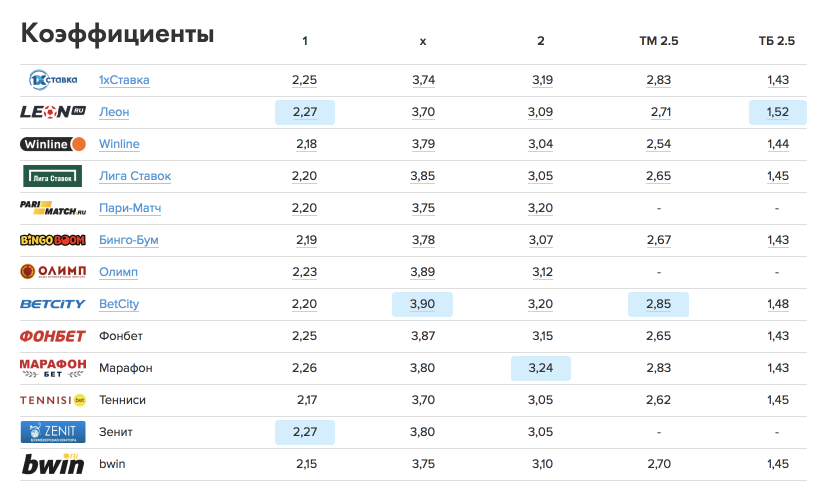The height and width of the screenshot is (500, 822).
Task: Visit the Пари-Матч link
Action: 130,208
